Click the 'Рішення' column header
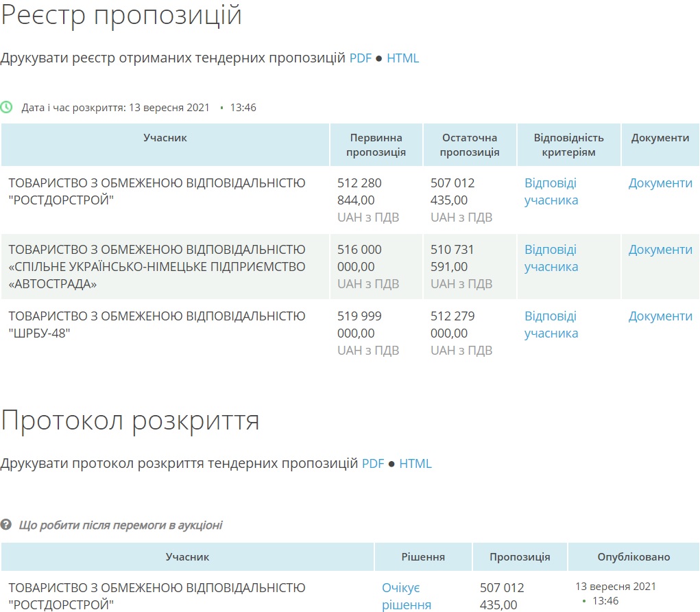This screenshot has height=612, width=700. coord(423,557)
